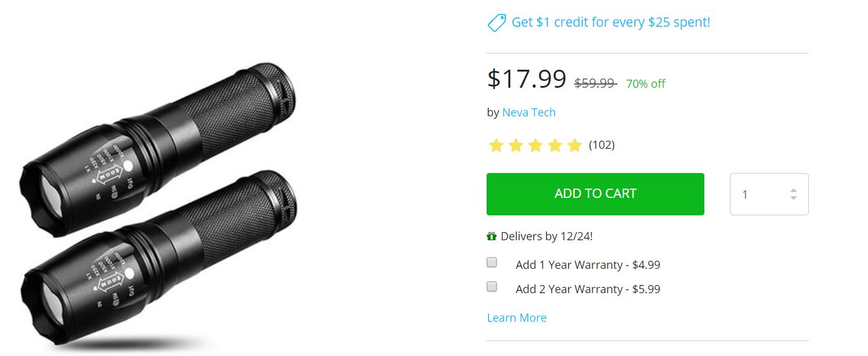View the (102) customer reviews count
This screenshot has height=356, width=868.
pyautogui.click(x=602, y=145)
